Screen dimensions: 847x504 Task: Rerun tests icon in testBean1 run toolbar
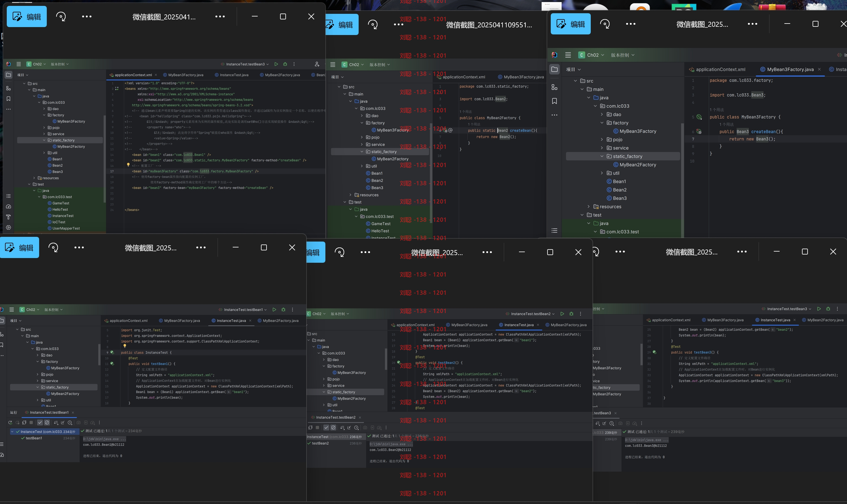(x=10, y=423)
